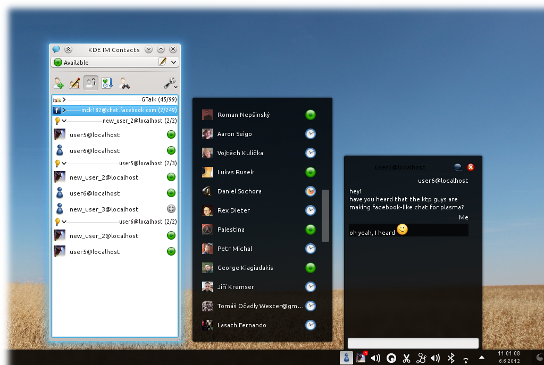Click the checkmark-and-arrow sort contacts icon
This screenshot has height=365, width=544.
point(107,83)
